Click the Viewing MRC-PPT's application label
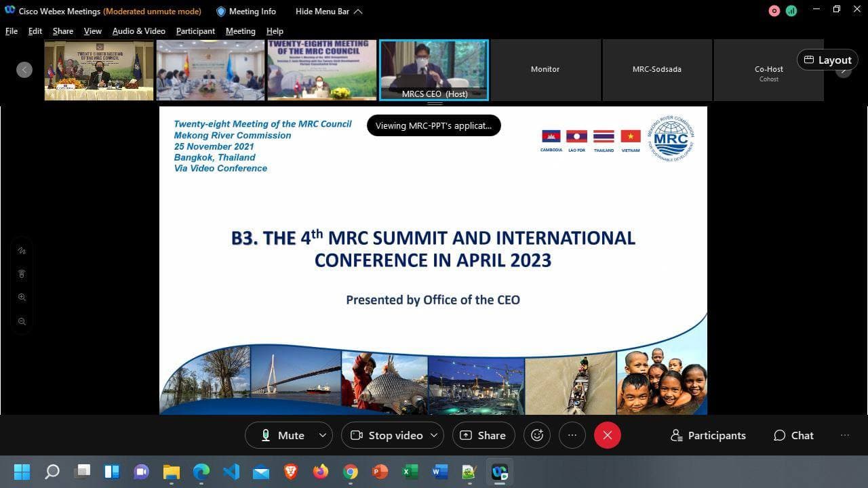The image size is (868, 488). coord(434,125)
